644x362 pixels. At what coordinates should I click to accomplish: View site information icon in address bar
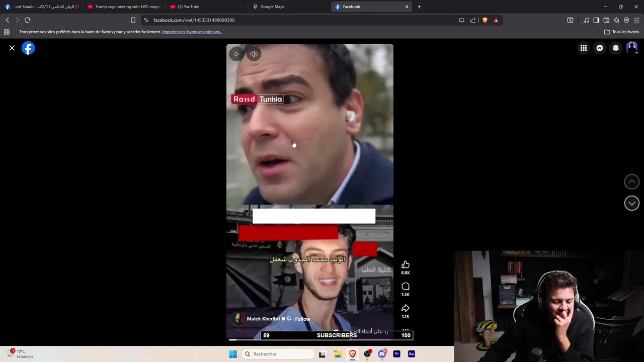pyautogui.click(x=146, y=20)
